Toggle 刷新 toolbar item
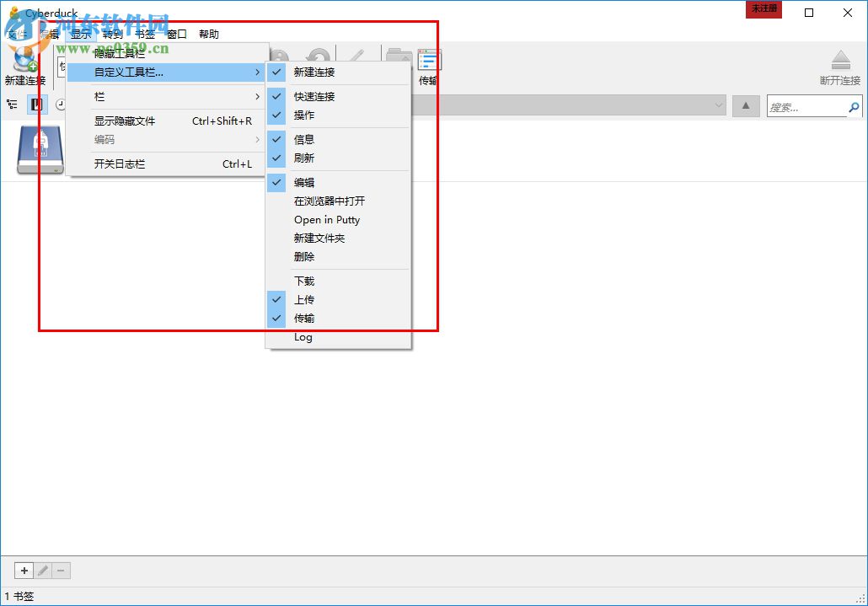Viewport: 868px width, 606px height. click(338, 158)
